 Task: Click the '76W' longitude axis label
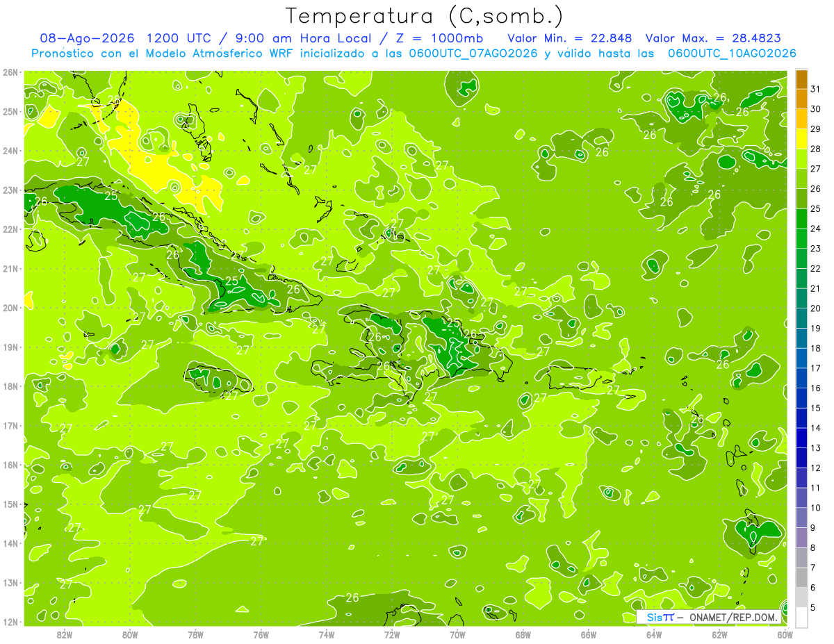coord(261,635)
